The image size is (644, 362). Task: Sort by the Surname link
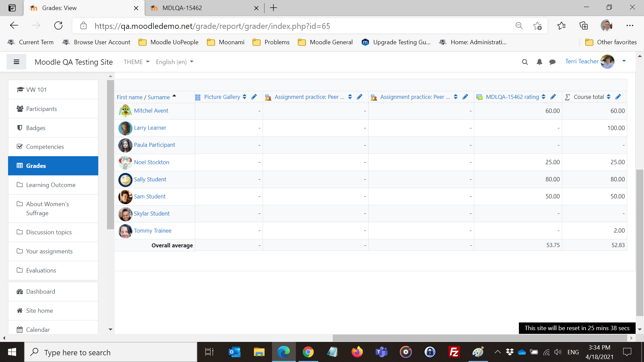pyautogui.click(x=159, y=97)
